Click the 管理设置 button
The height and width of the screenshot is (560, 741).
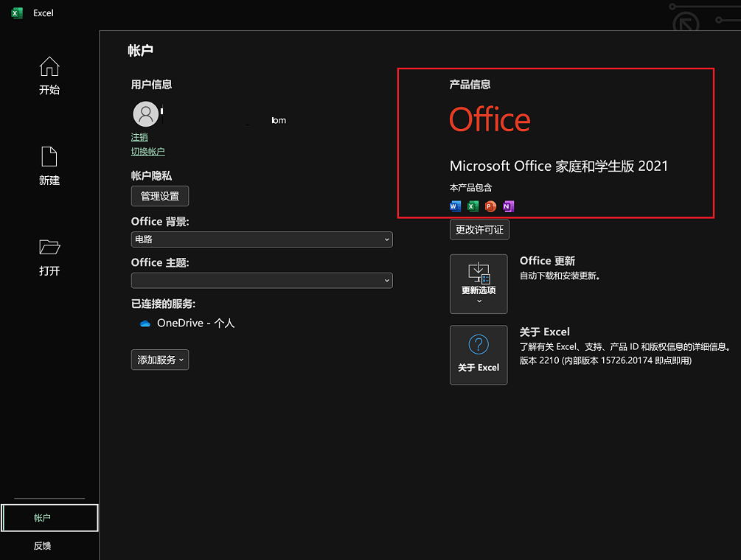pos(160,196)
